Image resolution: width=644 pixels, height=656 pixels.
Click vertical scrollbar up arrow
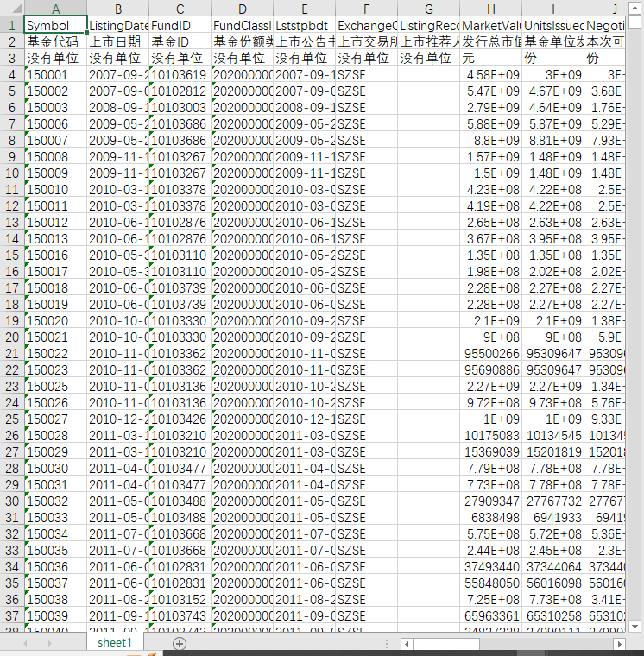coord(635,9)
